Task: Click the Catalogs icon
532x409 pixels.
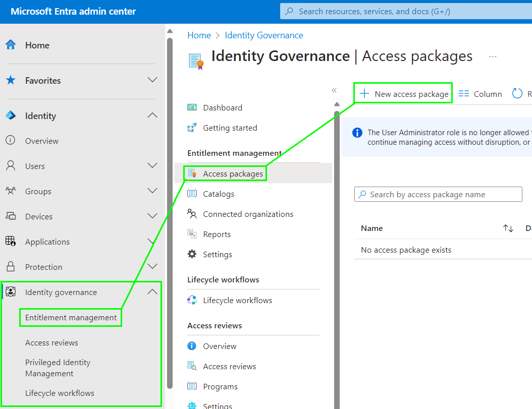Action: coord(192,194)
